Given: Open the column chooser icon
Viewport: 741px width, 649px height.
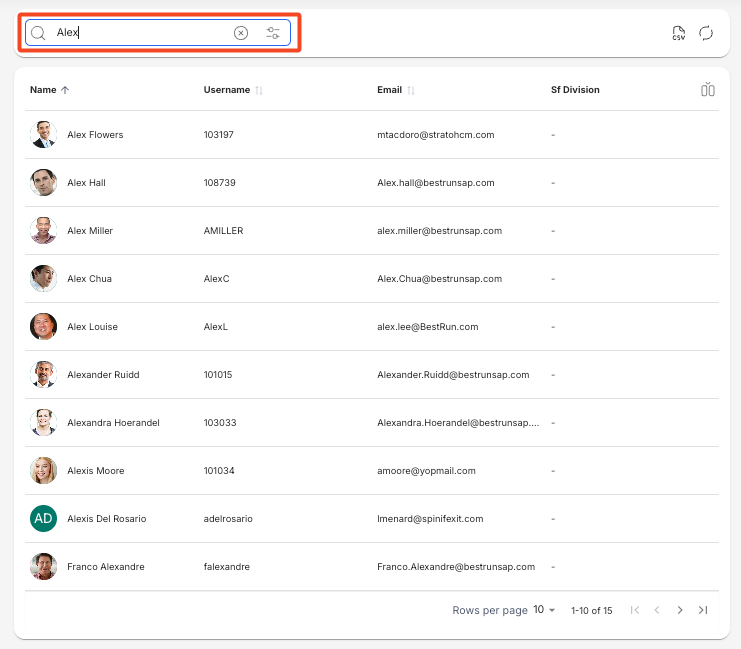Looking at the screenshot, I should click(x=708, y=90).
